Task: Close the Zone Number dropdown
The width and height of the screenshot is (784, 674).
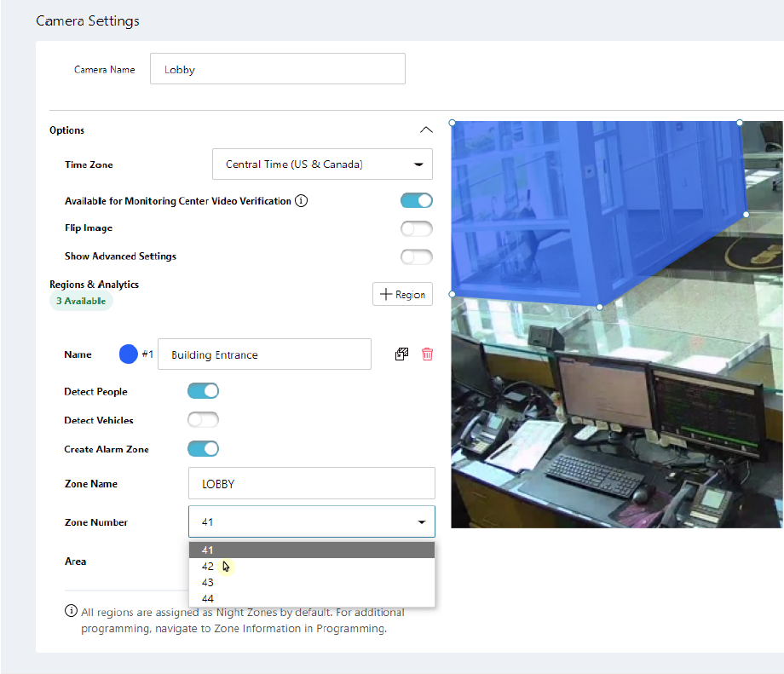Action: coord(421,522)
